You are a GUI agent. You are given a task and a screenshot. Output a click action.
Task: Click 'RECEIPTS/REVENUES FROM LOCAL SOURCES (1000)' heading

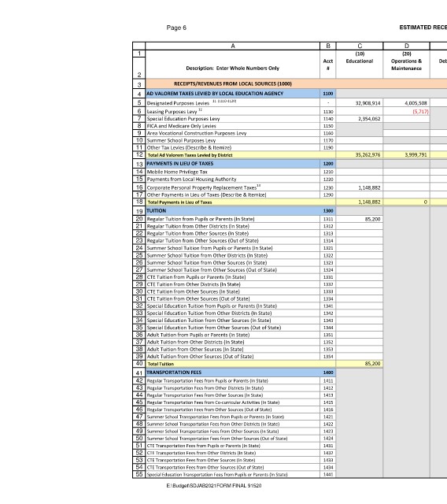tap(233, 84)
